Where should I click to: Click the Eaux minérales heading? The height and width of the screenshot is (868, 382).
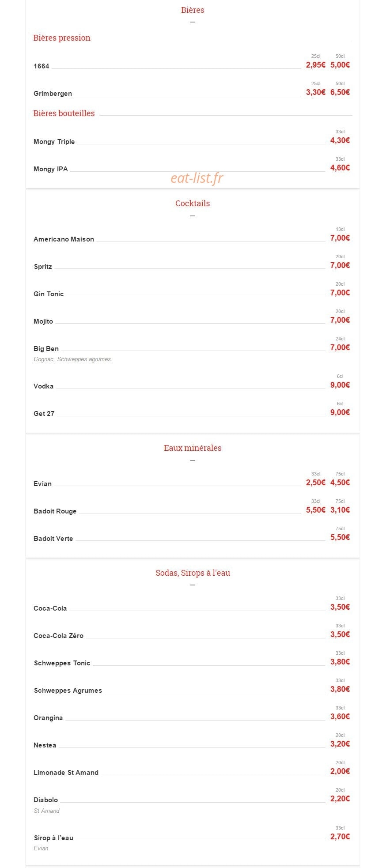pyautogui.click(x=193, y=448)
